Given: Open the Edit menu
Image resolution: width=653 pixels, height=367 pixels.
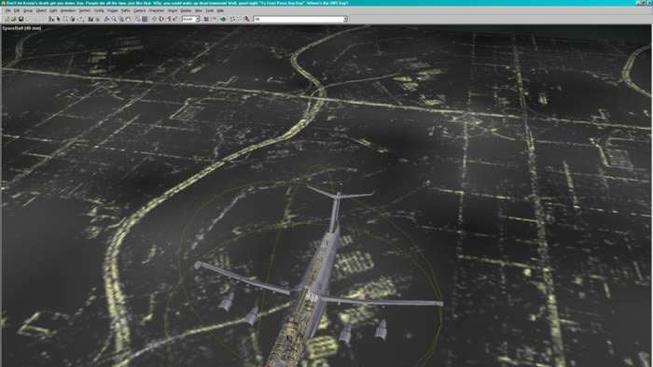Looking at the screenshot, I should (x=17, y=10).
